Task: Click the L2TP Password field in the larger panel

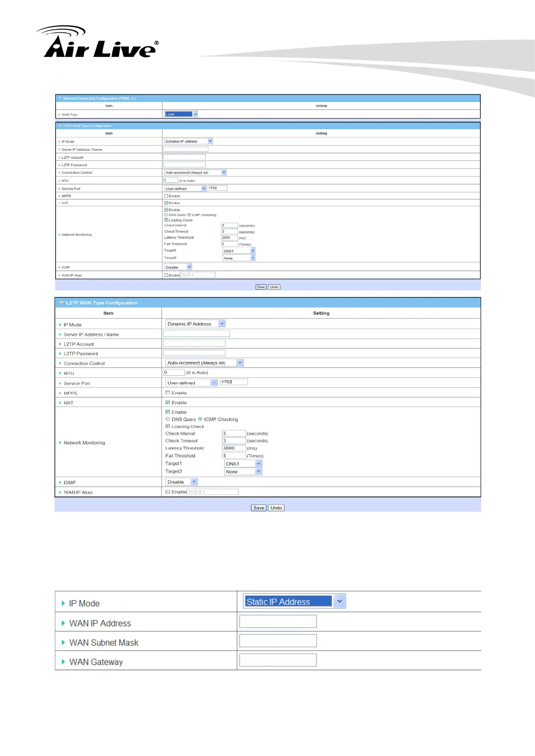Action: tap(194, 353)
